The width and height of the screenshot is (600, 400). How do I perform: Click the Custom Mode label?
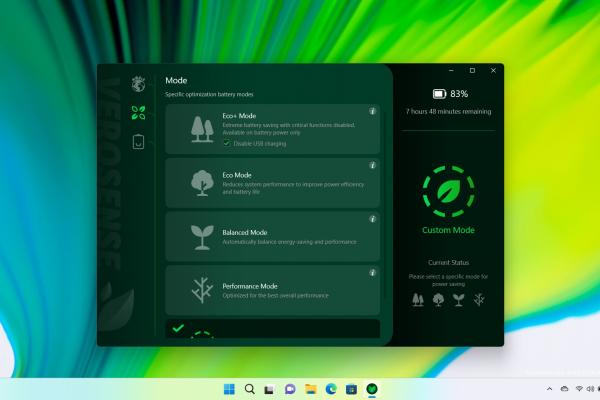click(448, 230)
